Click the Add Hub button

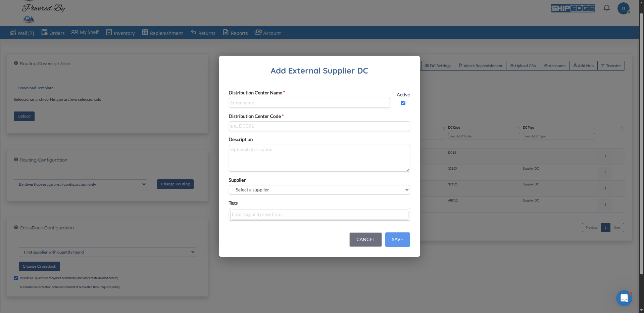584,65
